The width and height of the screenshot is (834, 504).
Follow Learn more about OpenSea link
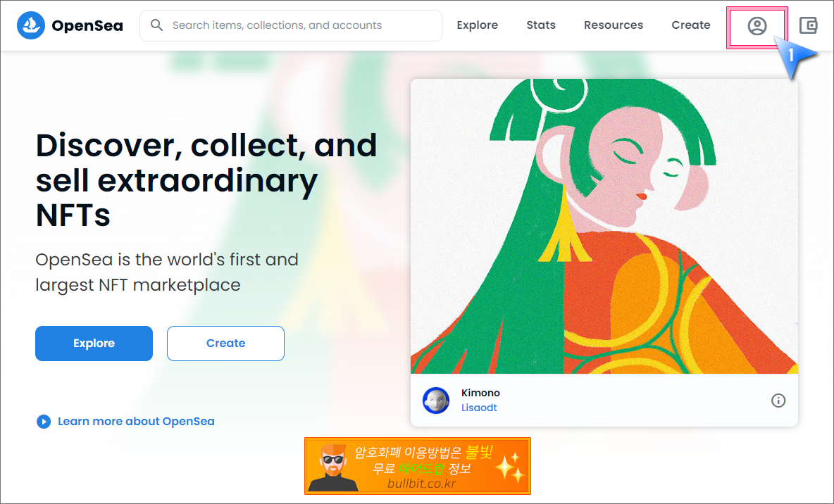pos(136,422)
